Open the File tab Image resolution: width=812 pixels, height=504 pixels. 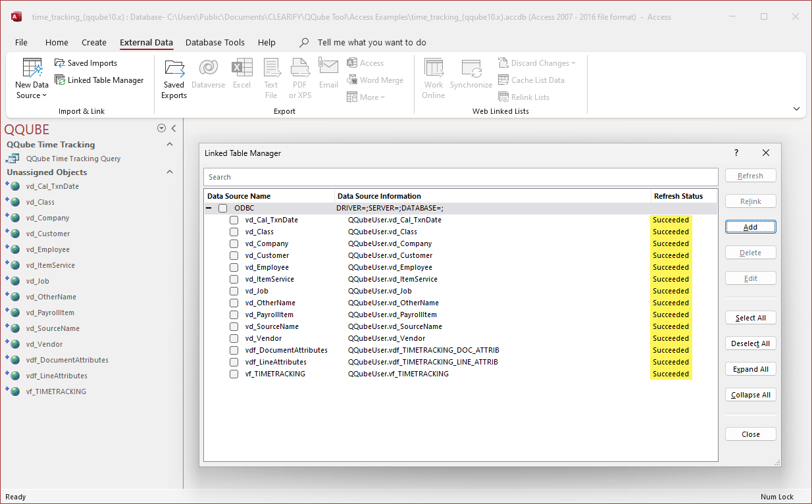coord(21,42)
